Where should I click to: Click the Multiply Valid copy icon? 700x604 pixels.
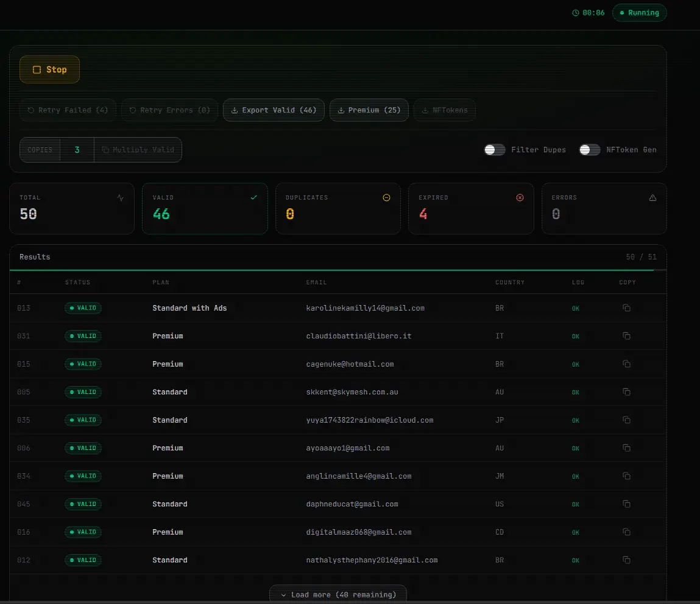[105, 150]
